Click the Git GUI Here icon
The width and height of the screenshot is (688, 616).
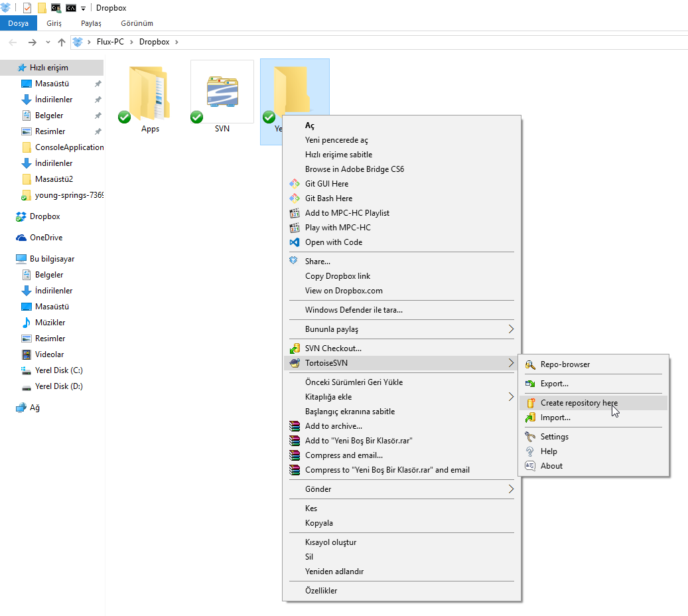tap(295, 183)
